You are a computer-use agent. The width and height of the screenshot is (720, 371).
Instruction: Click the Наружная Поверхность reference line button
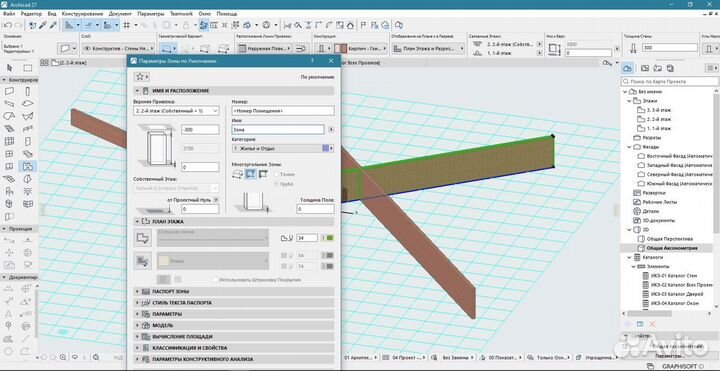(264, 48)
